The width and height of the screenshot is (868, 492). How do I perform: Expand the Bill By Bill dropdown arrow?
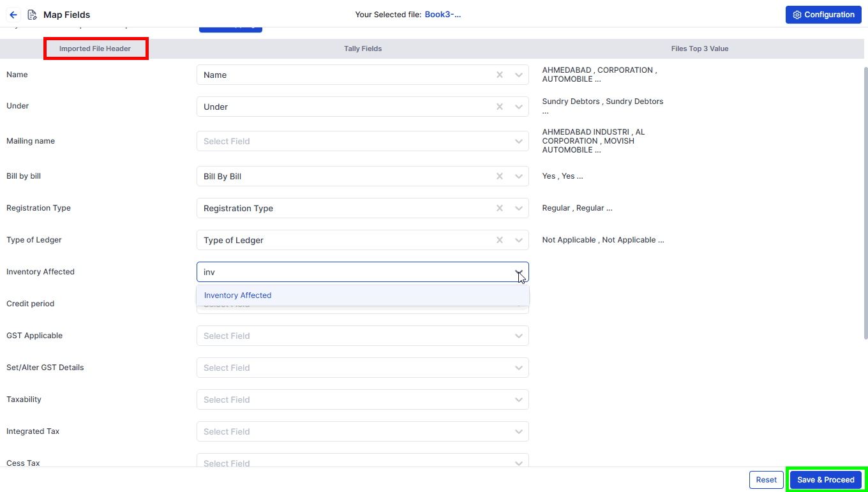pyautogui.click(x=519, y=176)
